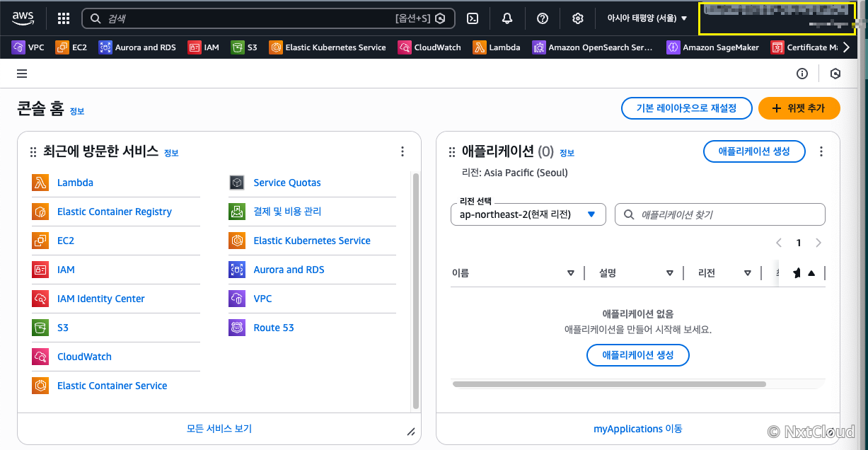Open the 아시아 태평양 (서울) region dropdown
Screen dimensions: 868x450
pos(647,18)
